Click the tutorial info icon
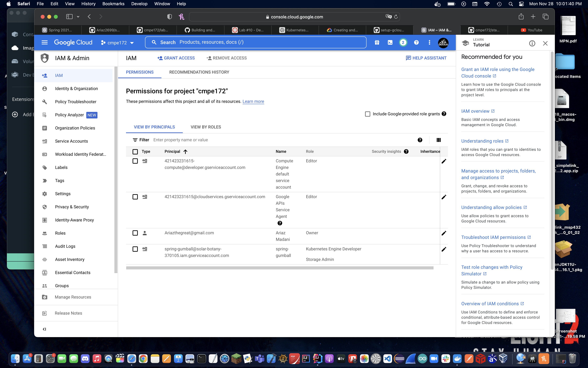Viewport: 588px width, 368px height. (532, 43)
